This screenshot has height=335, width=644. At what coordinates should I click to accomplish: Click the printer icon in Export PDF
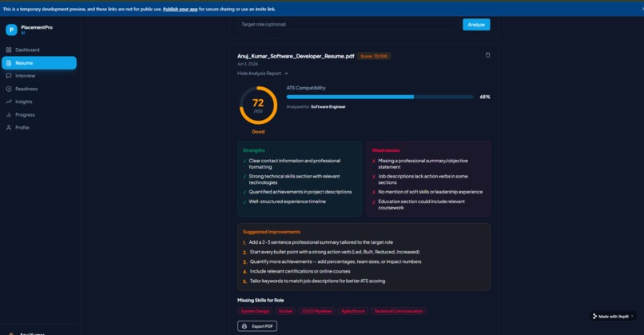[x=244, y=326]
